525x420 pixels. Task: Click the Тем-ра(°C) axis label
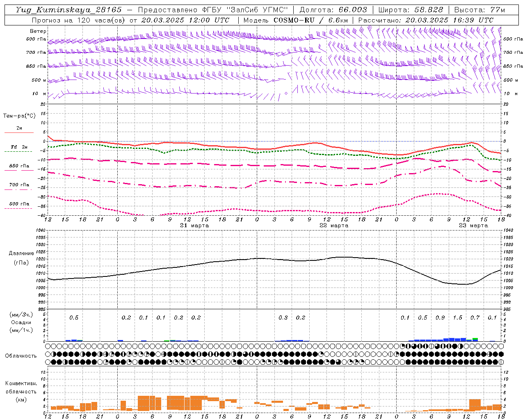point(19,116)
